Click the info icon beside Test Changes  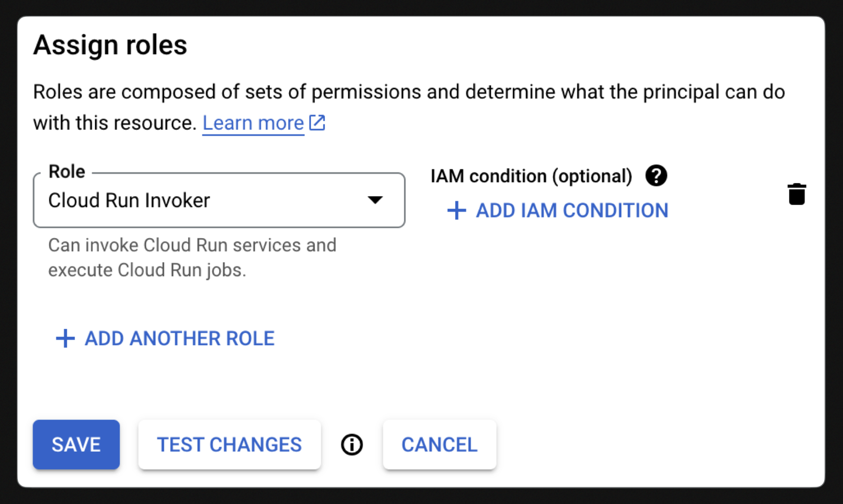(352, 445)
